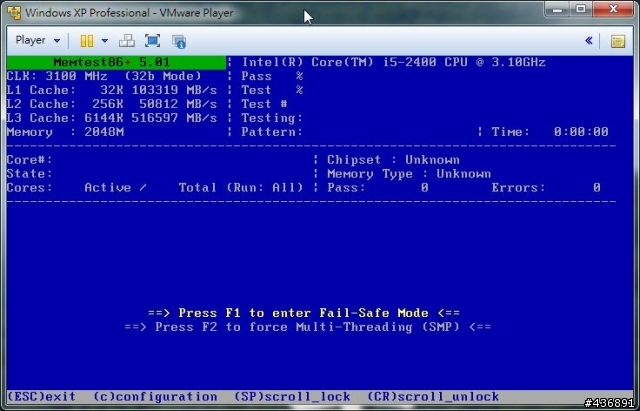Screen dimensions: 640x411
Task: Click the Testing: label
Action: point(272,118)
